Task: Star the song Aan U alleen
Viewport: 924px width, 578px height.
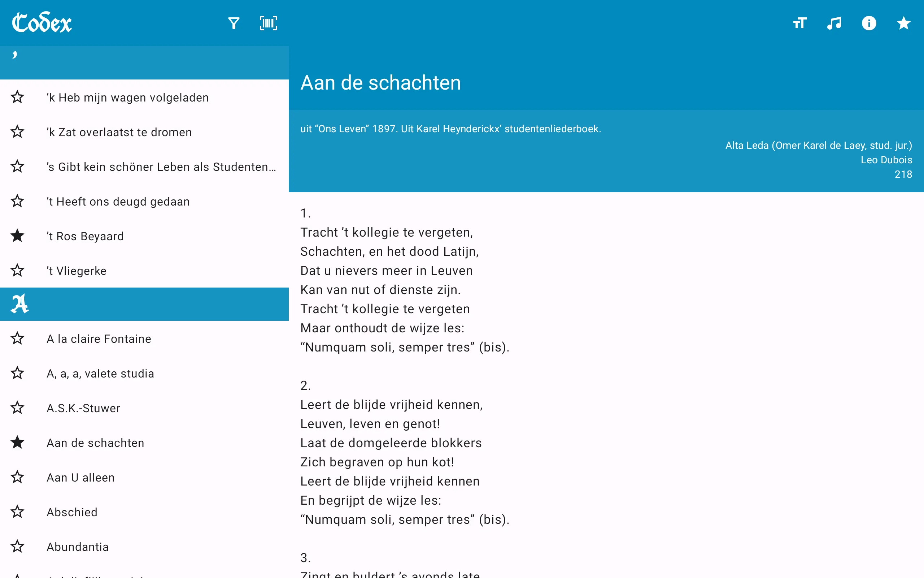Action: [x=17, y=477]
